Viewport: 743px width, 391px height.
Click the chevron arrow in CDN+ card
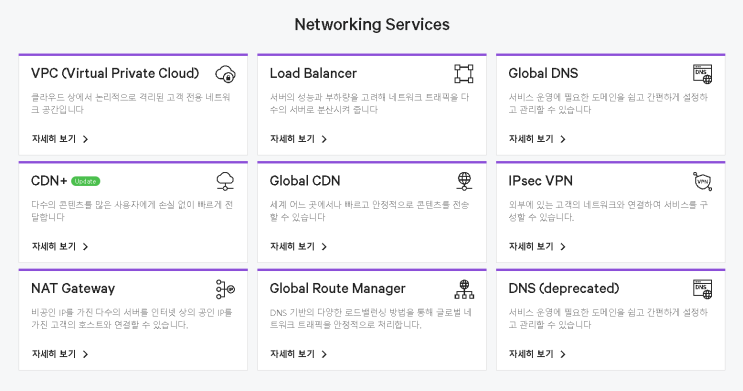(x=85, y=247)
